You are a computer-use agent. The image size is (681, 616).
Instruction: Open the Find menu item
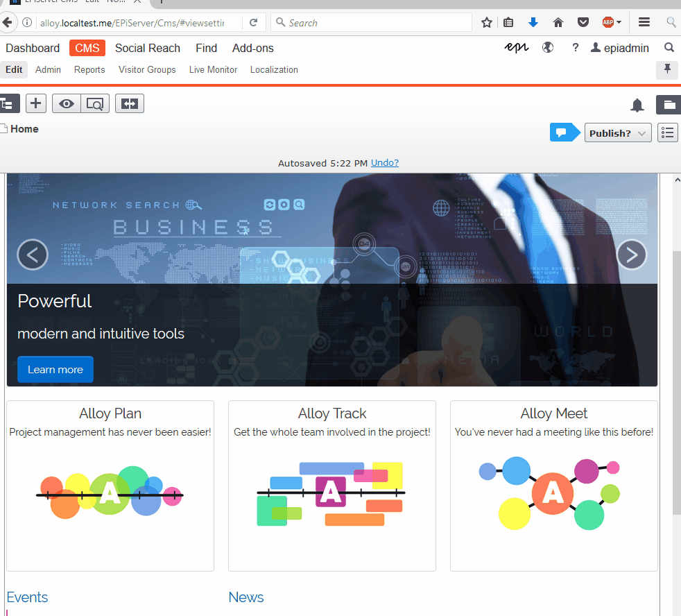pyautogui.click(x=206, y=49)
